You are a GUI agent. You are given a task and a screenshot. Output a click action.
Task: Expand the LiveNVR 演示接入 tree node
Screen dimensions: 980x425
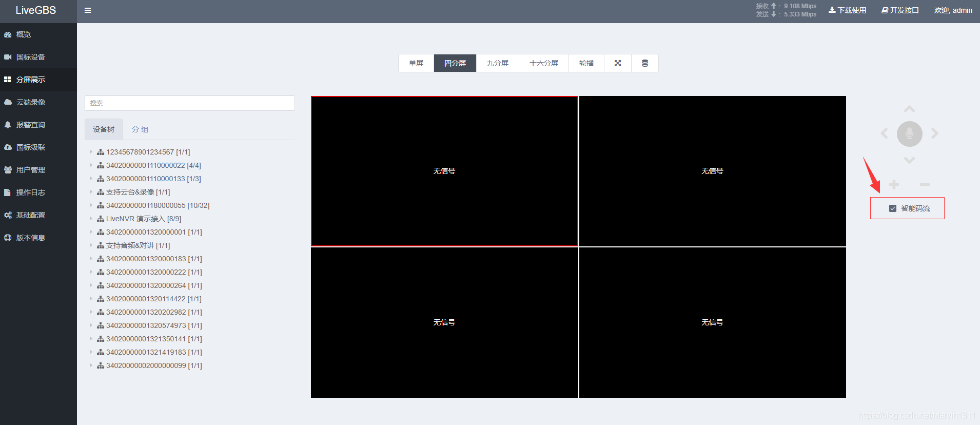(91, 219)
